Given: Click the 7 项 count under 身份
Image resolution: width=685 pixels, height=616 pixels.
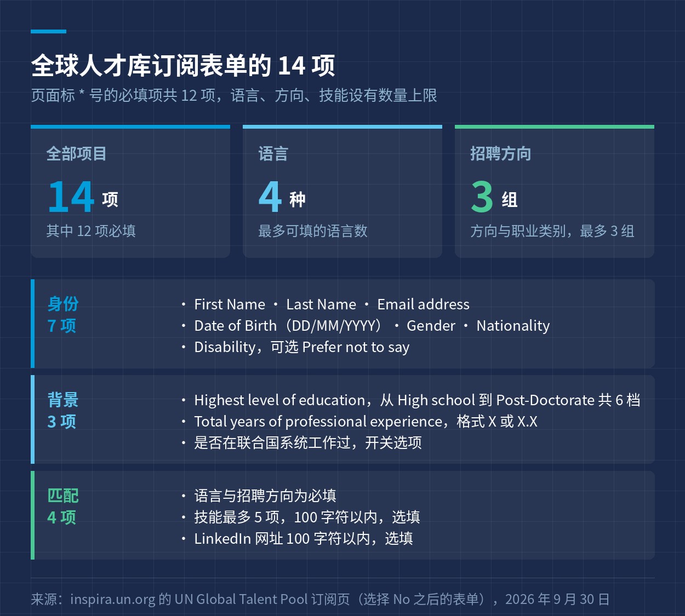Looking at the screenshot, I should (61, 325).
